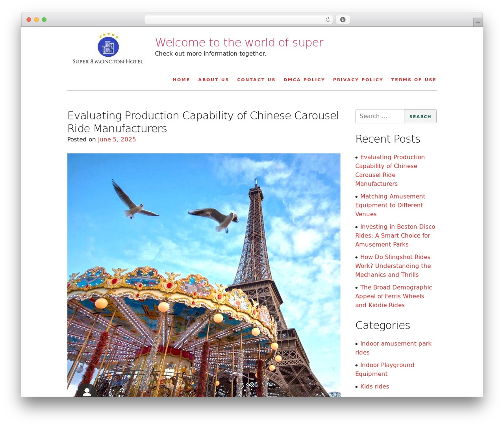Open recent post about Evaluating Production Capability
Image resolution: width=504 pixels, height=427 pixels.
click(x=390, y=170)
